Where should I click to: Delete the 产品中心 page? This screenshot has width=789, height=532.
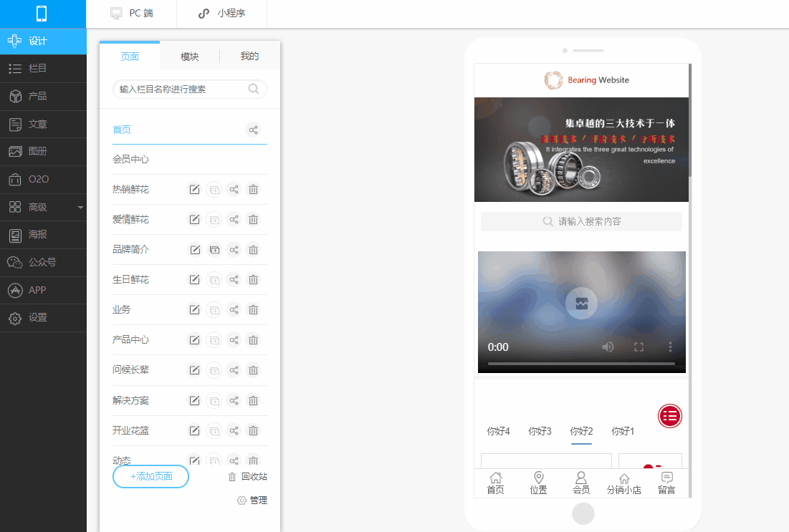click(x=253, y=340)
